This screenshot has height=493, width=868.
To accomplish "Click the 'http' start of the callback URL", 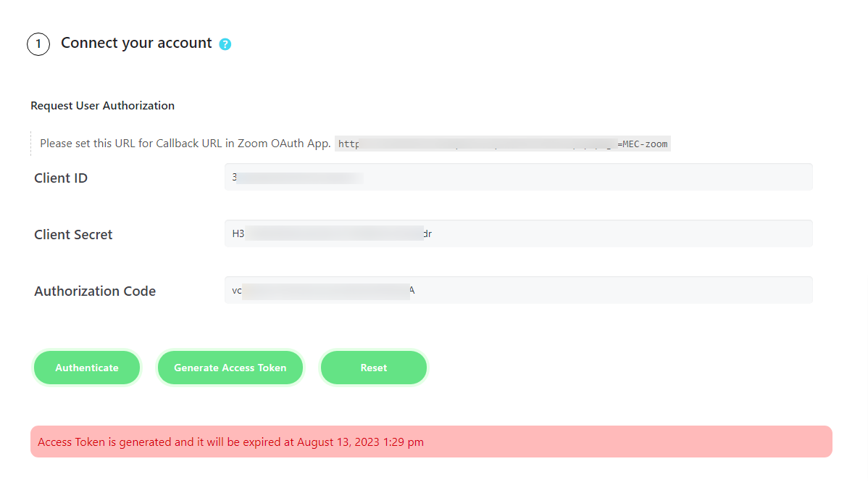I will [x=349, y=144].
